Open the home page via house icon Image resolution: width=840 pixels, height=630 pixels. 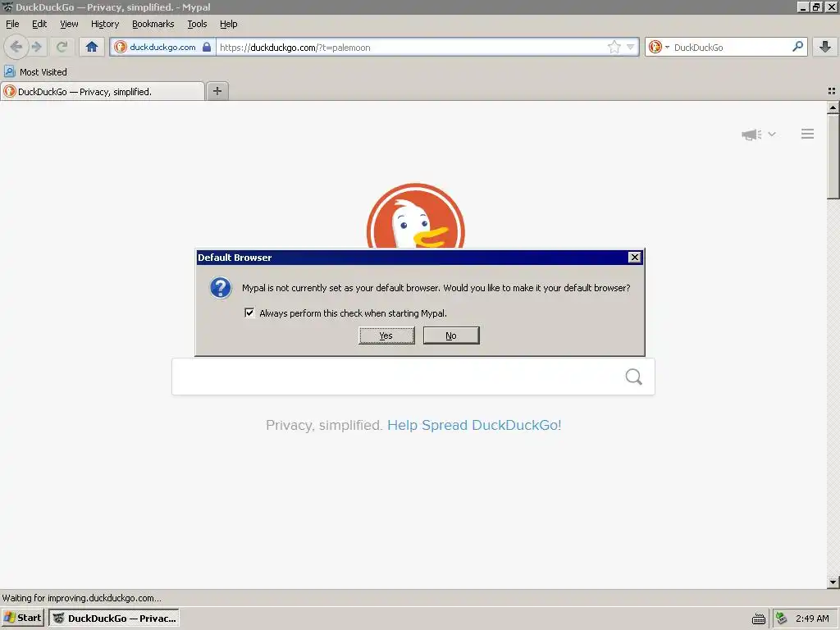point(92,47)
